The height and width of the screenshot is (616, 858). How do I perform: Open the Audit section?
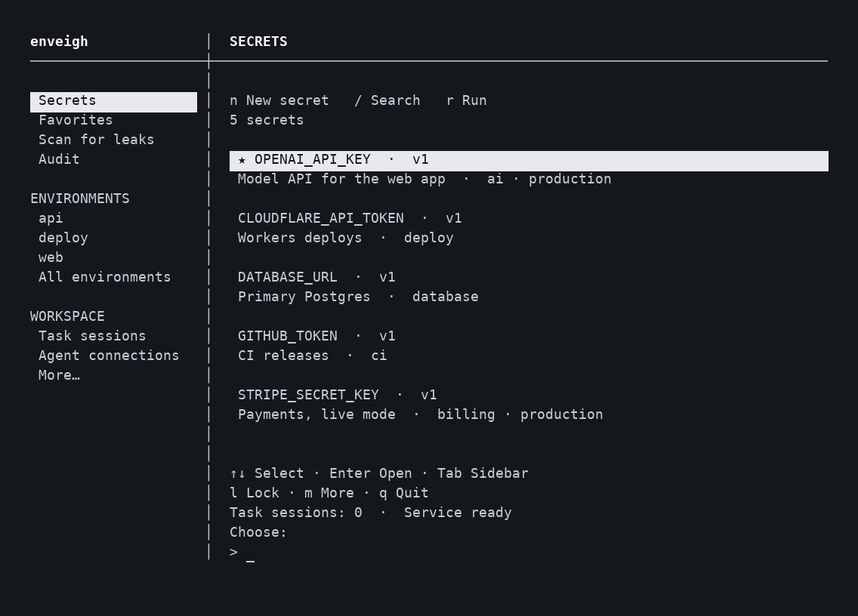(x=59, y=160)
